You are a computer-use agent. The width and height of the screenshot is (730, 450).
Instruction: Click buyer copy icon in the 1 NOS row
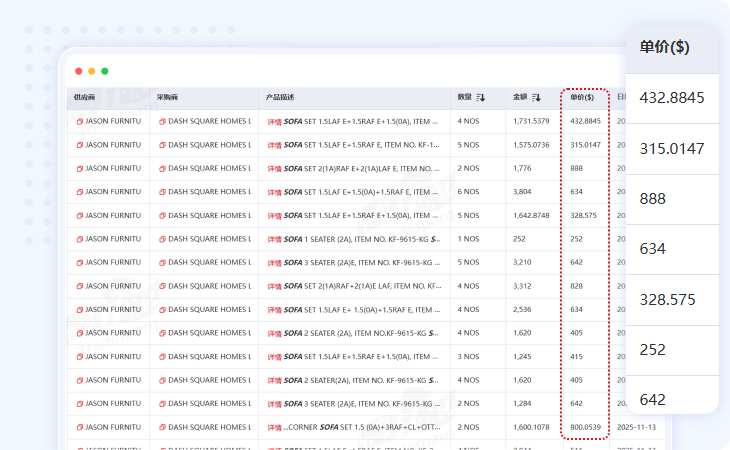[x=163, y=240]
